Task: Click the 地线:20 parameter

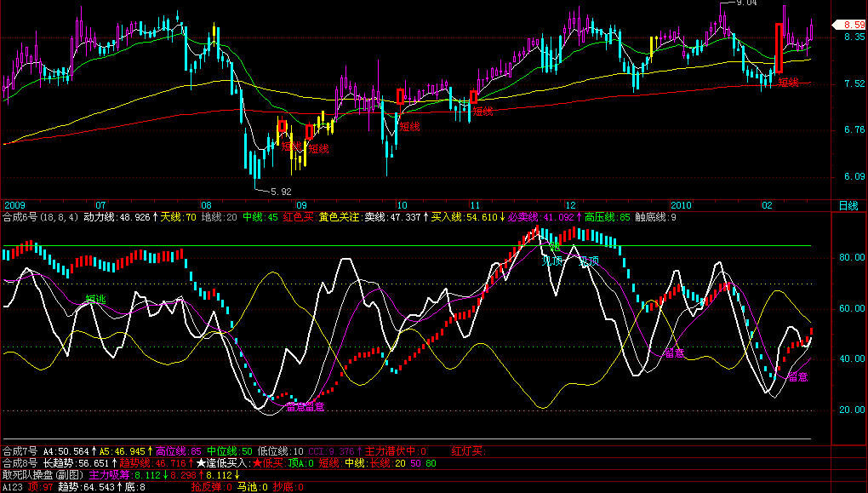Action: 220,217
